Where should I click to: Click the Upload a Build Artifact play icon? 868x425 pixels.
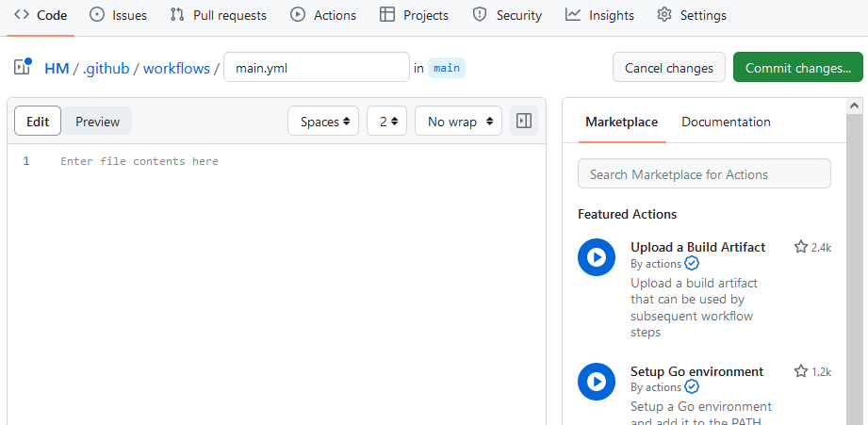[596, 257]
